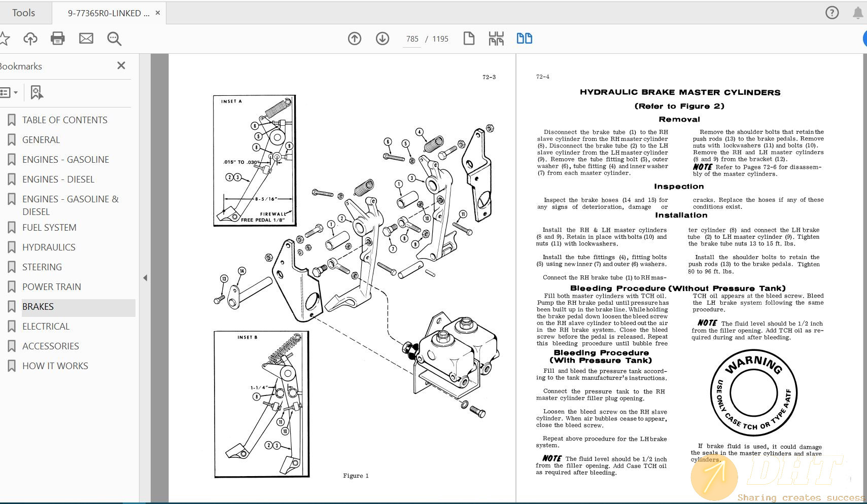
Task: Switch to two-page view using the blue icon
Action: click(524, 38)
